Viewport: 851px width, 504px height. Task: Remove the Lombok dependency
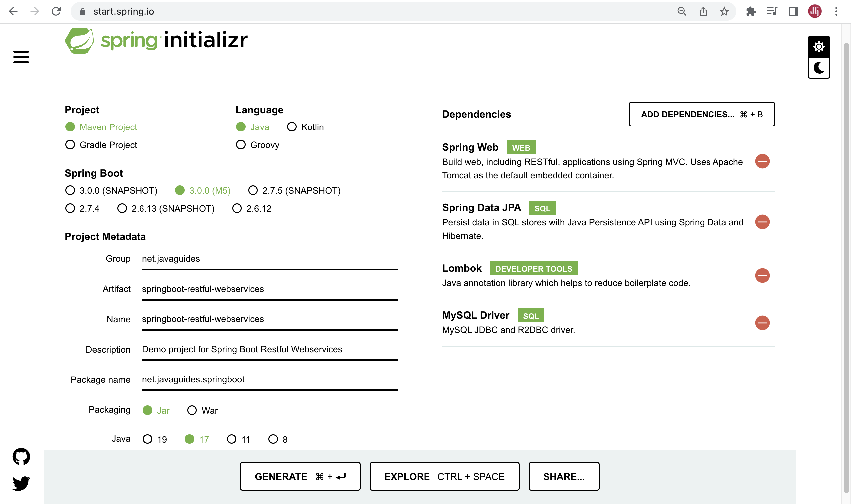pos(762,275)
